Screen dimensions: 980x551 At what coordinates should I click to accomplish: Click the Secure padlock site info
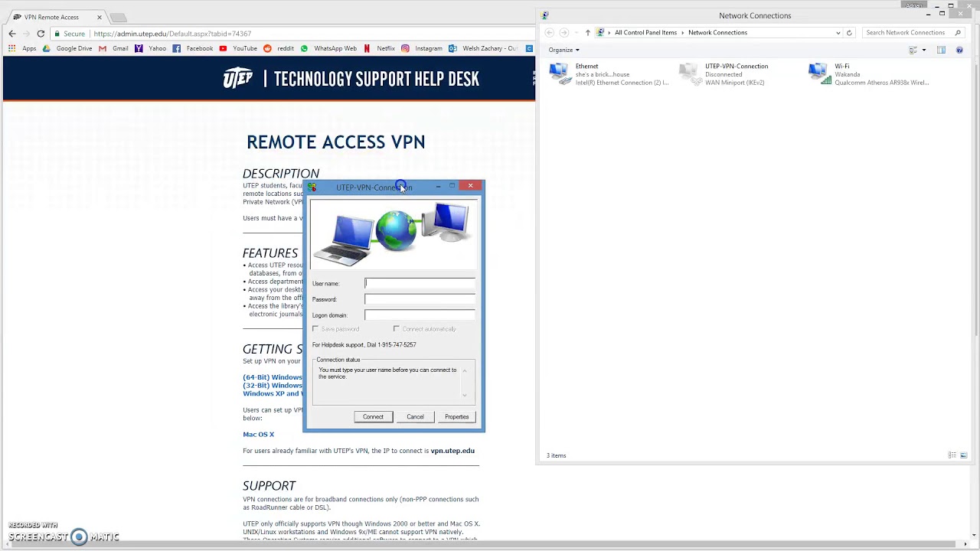point(70,34)
